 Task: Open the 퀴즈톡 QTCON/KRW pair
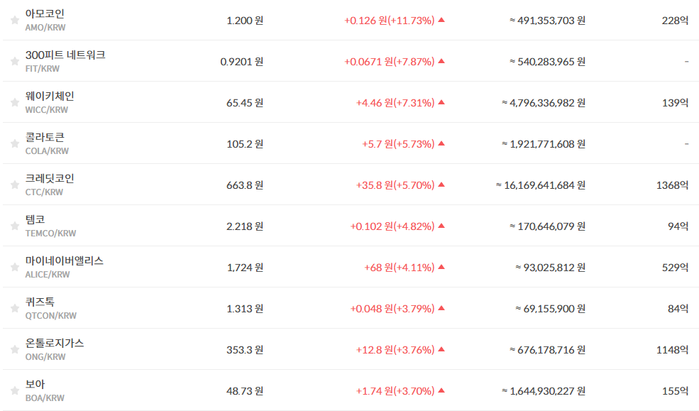point(51,308)
